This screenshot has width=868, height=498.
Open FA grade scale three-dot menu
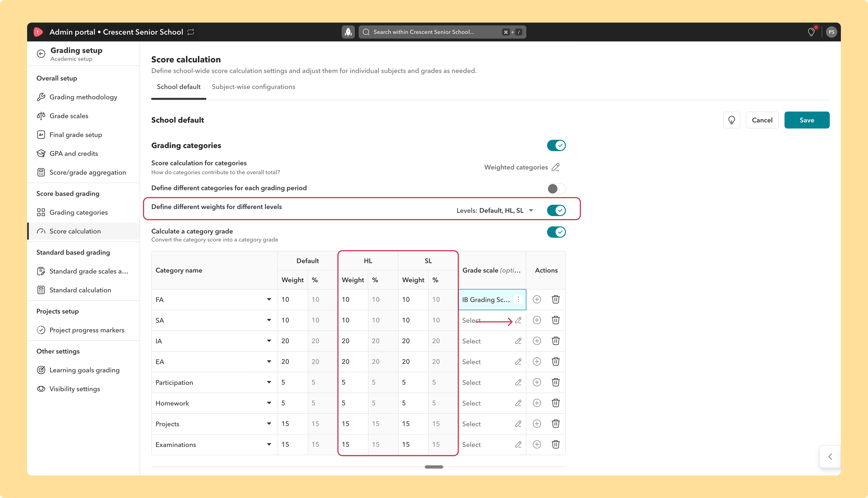click(x=518, y=300)
